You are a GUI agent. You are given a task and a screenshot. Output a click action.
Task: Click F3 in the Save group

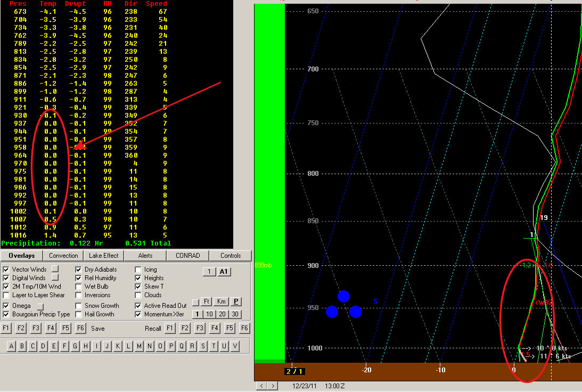tap(36, 328)
